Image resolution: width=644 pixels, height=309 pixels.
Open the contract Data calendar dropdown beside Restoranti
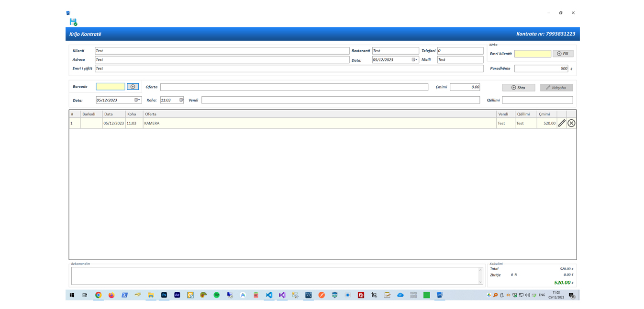(x=414, y=60)
